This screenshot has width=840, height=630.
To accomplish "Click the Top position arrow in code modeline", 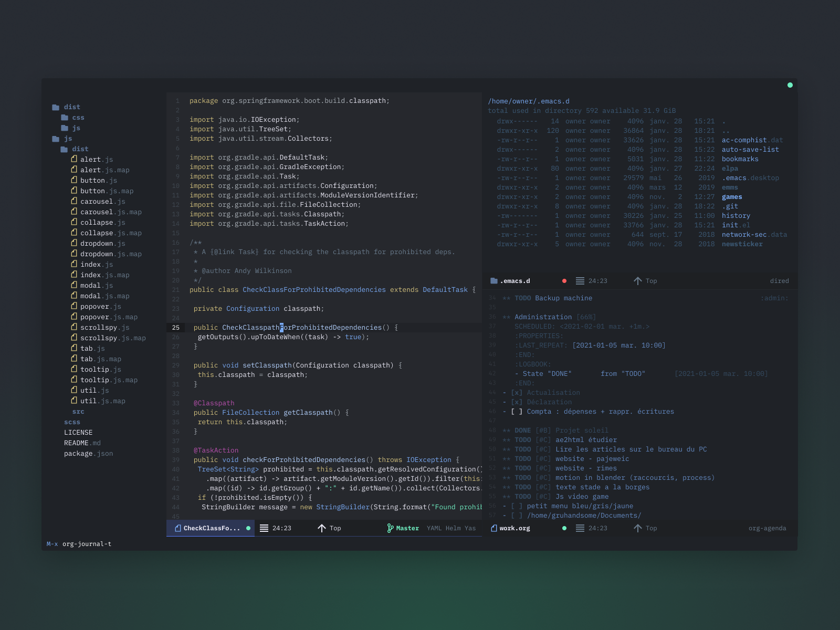I will pyautogui.click(x=322, y=528).
